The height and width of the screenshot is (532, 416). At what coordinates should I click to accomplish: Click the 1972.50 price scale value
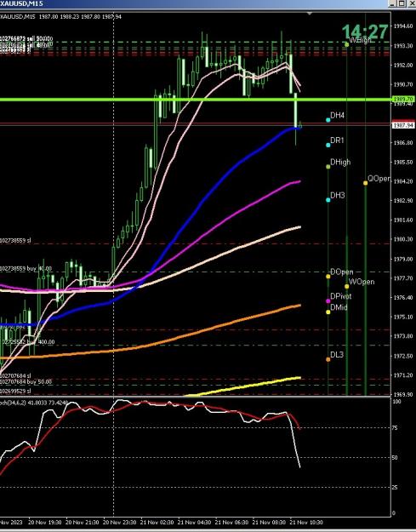point(403,356)
